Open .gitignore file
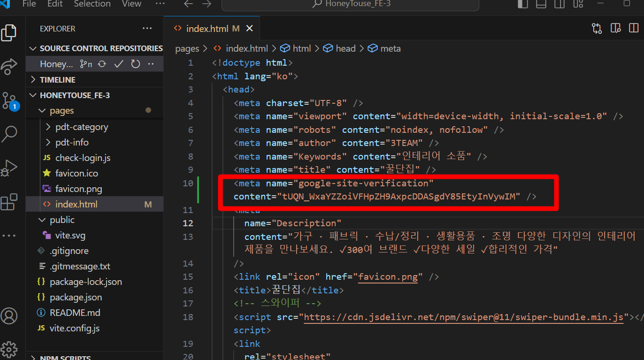 pos(95,251)
